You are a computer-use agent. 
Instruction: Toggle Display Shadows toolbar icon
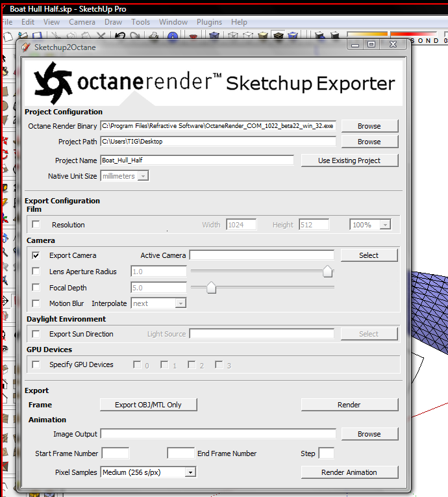click(335, 35)
